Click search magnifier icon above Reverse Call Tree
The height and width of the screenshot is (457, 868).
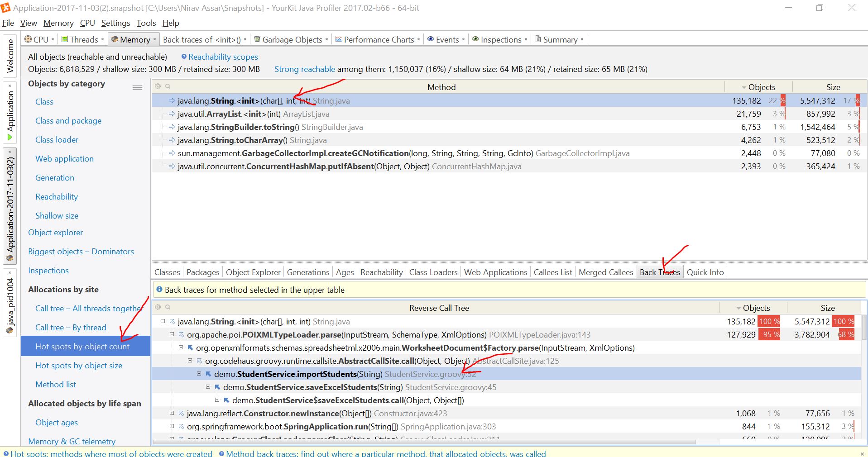[168, 307]
